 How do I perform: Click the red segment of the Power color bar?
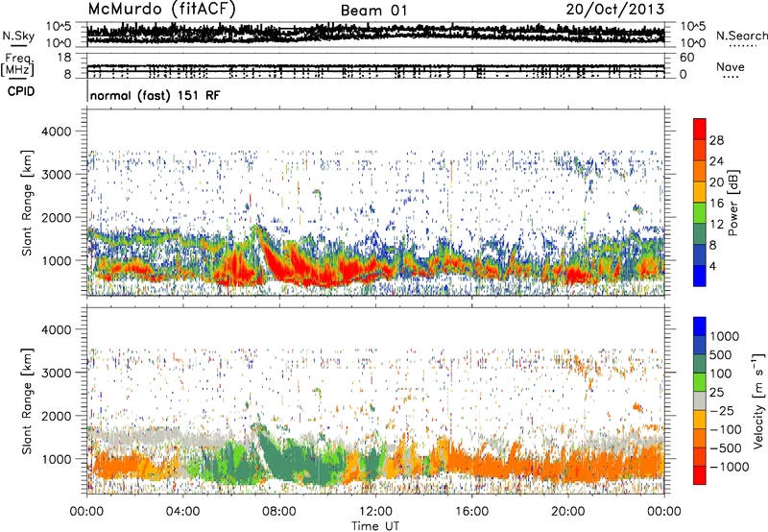tap(700, 130)
